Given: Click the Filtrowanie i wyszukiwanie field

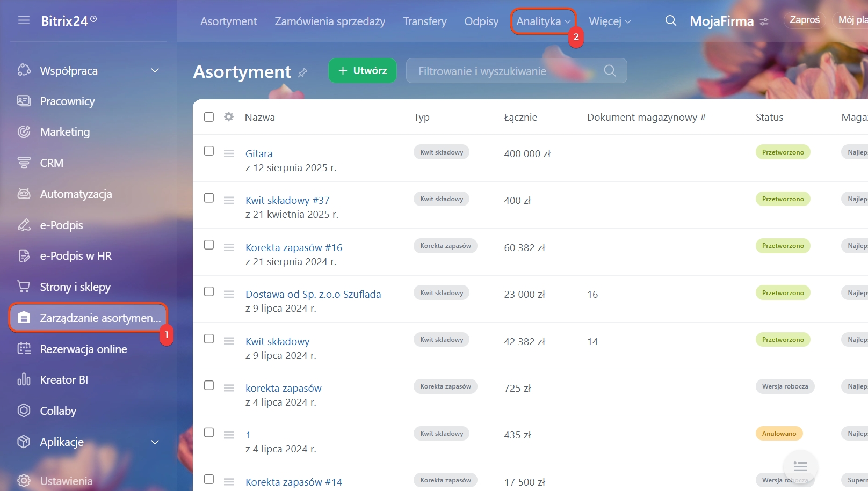Looking at the screenshot, I should coord(505,71).
